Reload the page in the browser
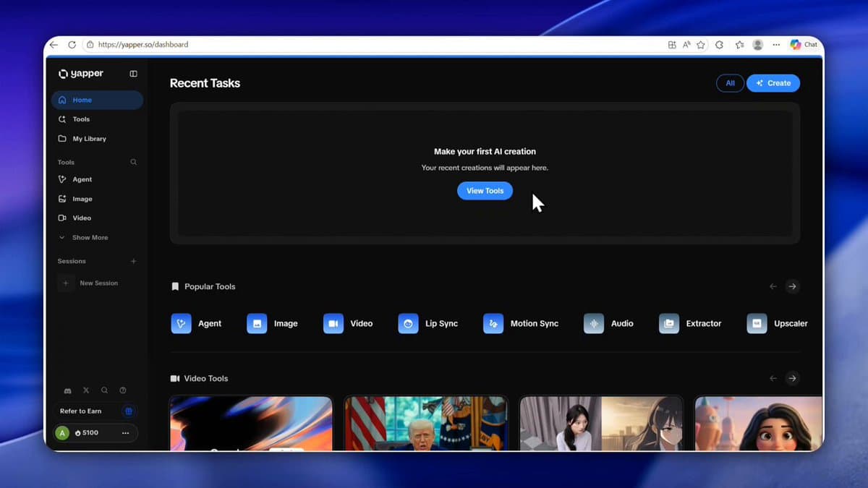Viewport: 868px width, 488px height. click(x=72, y=45)
